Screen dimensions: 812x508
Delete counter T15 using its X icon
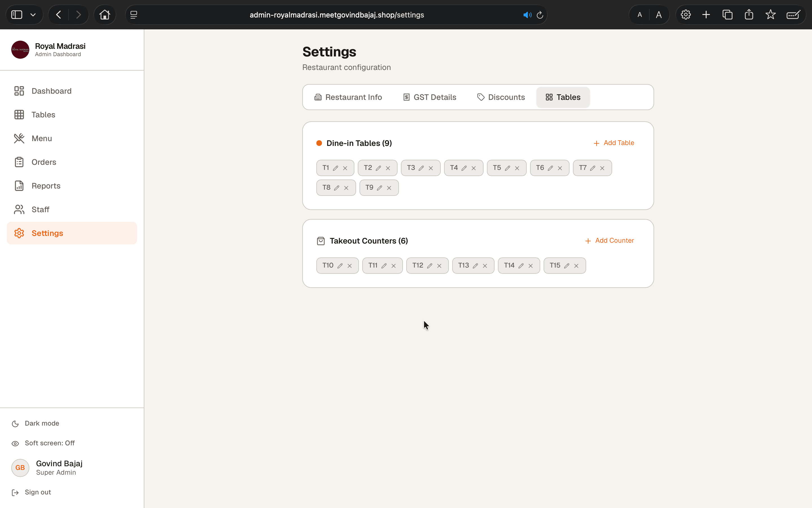[x=576, y=266]
